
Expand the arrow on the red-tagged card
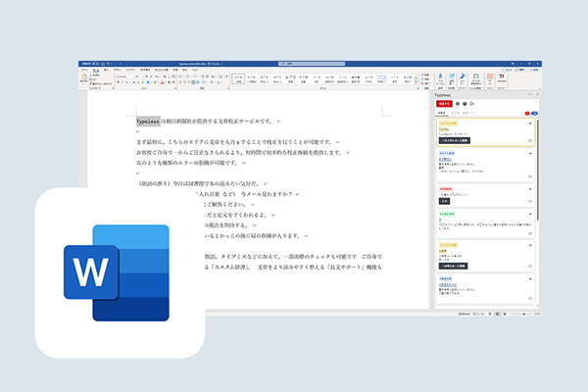pyautogui.click(x=530, y=189)
